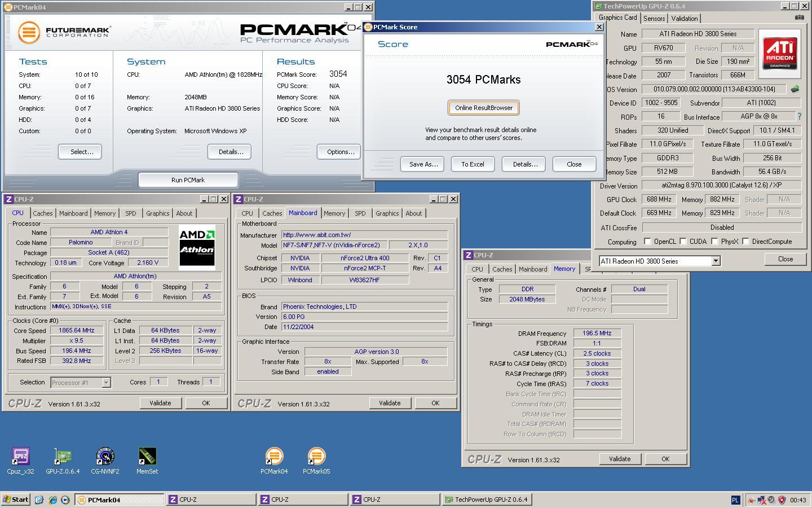
Task: Click the Bus Interface question mark icon
Action: tap(799, 116)
